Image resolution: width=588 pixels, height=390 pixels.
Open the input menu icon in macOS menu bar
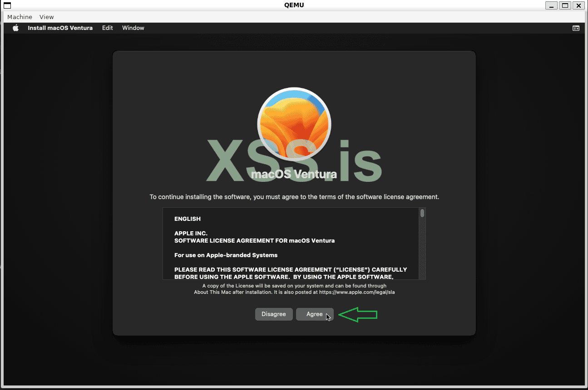pyautogui.click(x=576, y=28)
